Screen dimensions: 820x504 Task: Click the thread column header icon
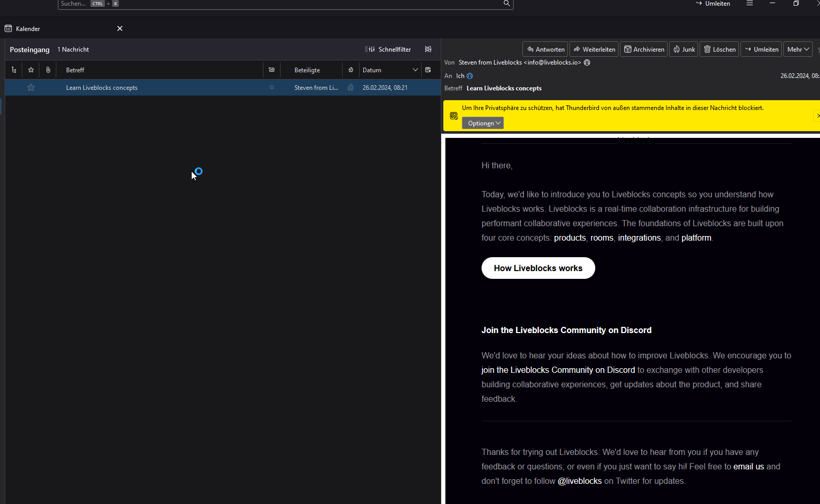[14, 70]
